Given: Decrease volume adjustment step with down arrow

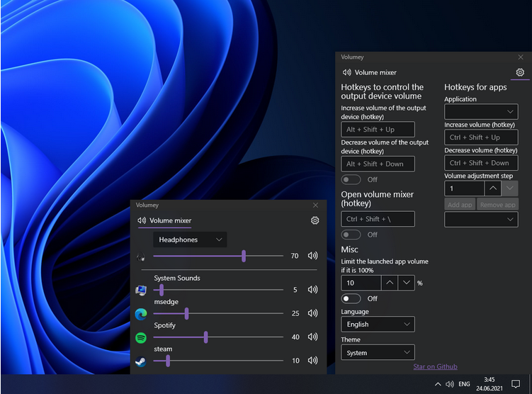Looking at the screenshot, I should click(509, 188).
